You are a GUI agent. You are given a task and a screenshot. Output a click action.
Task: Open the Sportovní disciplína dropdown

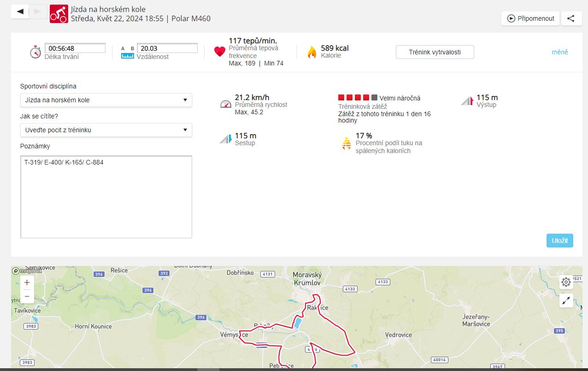coord(106,100)
